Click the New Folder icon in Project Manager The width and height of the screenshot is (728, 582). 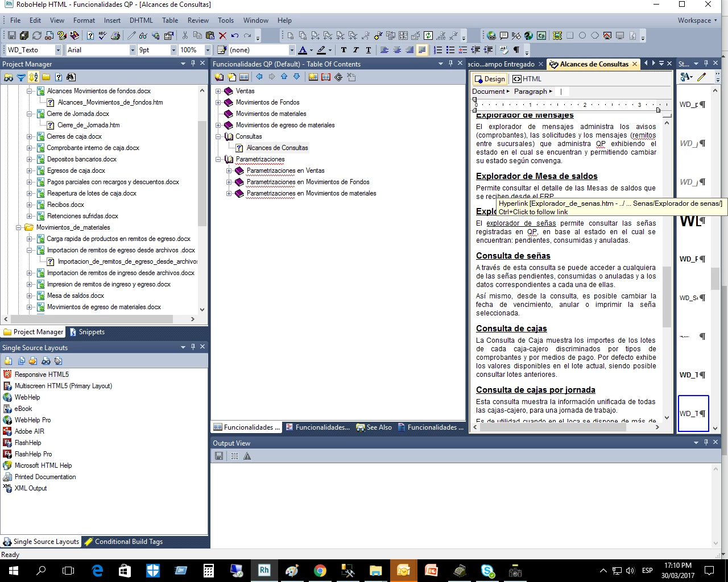tap(46, 77)
